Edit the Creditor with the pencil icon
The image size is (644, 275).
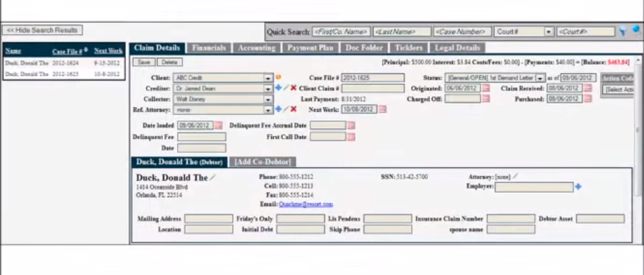286,88
